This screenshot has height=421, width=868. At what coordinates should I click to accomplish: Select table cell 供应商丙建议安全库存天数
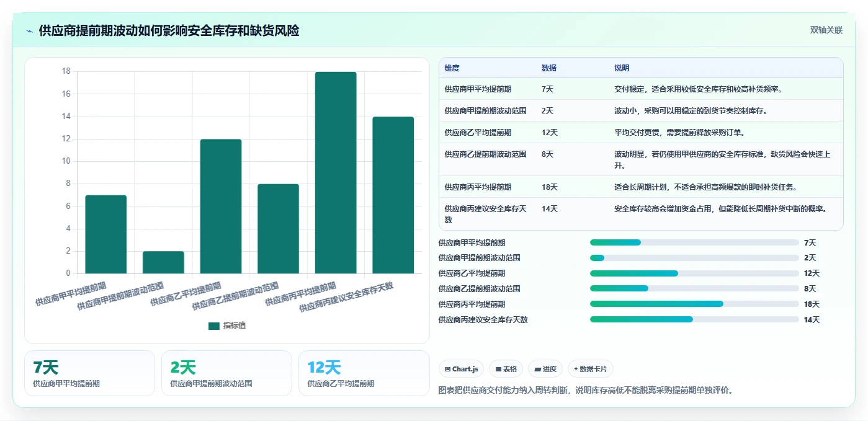point(485,214)
